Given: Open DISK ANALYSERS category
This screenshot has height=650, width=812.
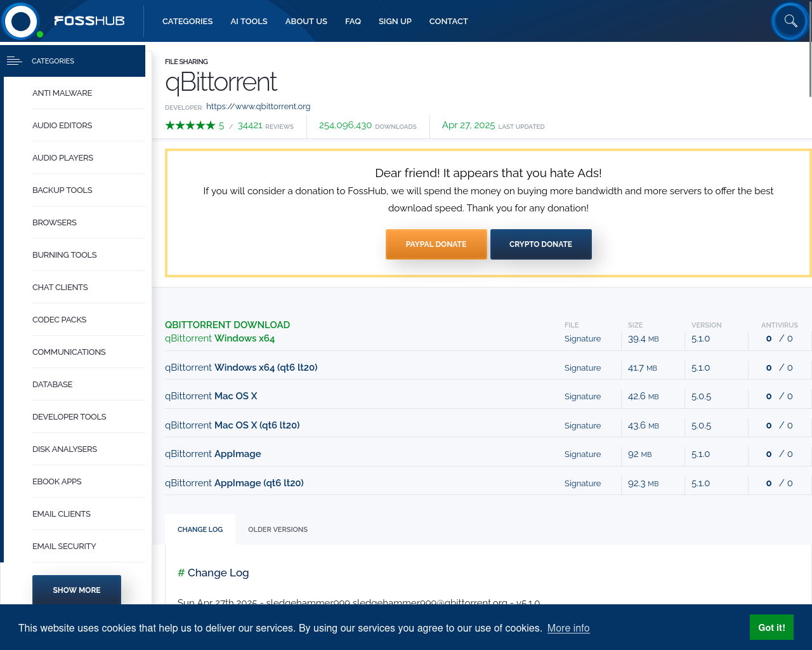Looking at the screenshot, I should 65,449.
